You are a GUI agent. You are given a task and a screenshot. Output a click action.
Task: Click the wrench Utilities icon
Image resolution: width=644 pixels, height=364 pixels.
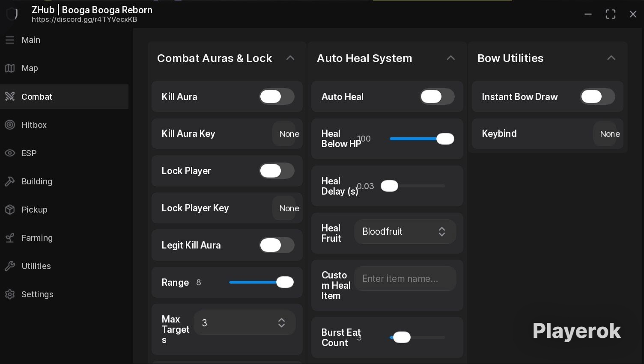[x=10, y=266]
